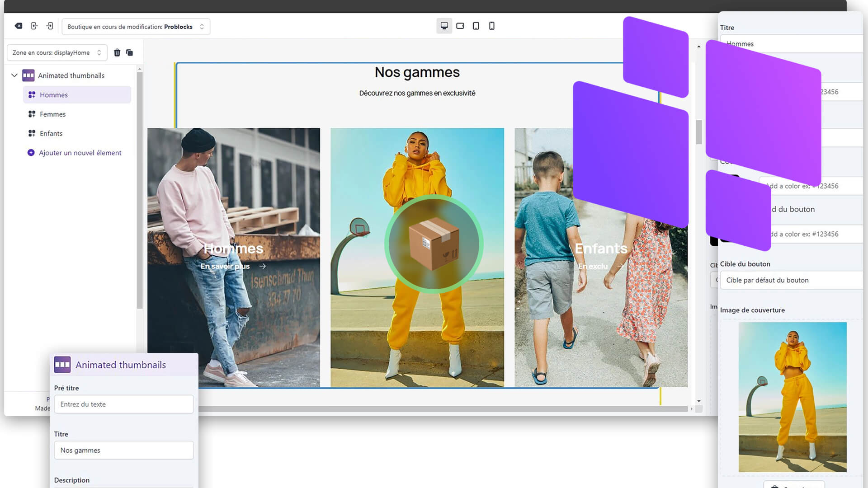The width and height of the screenshot is (868, 488).
Task: Click the Titre field containing 'Hommes'
Action: tap(791, 44)
